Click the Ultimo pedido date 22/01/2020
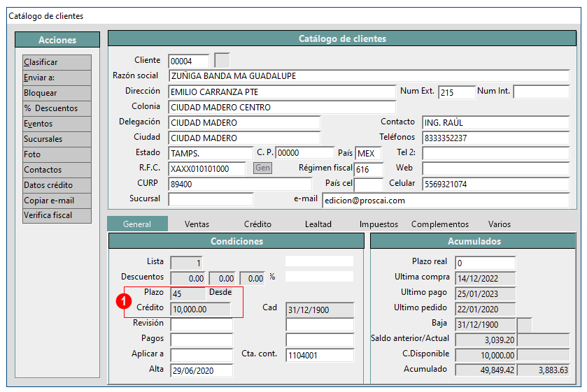Viewport: 587px width, 392px height. [485, 309]
